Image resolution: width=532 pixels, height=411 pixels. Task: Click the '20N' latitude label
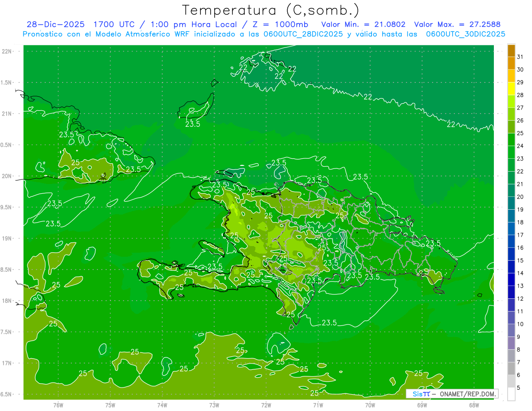[7, 176]
